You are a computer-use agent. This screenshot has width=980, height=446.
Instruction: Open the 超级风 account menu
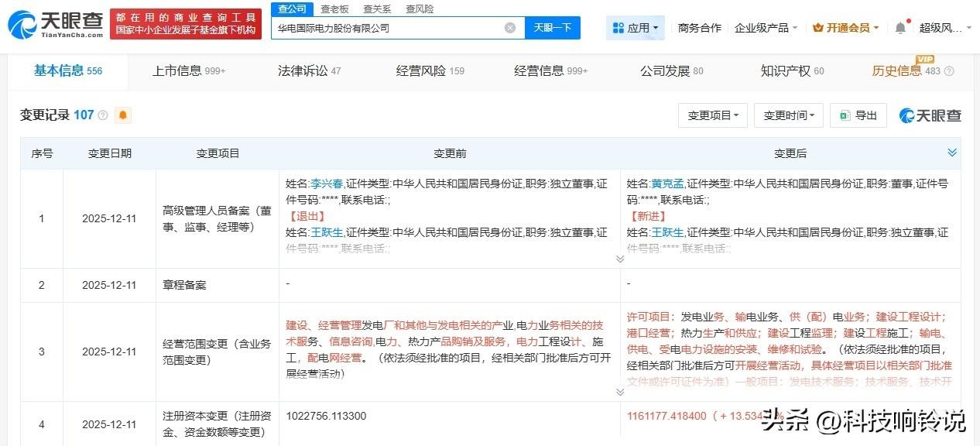pos(945,28)
